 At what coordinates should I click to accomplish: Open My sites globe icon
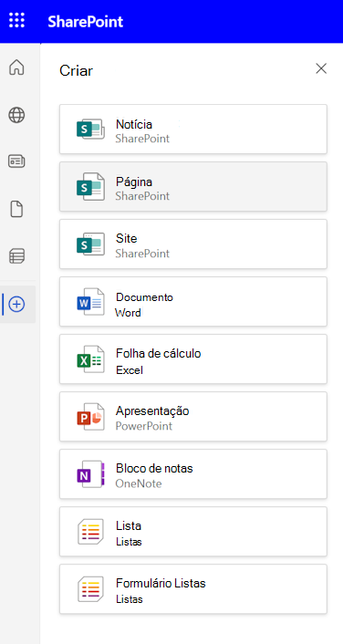(x=16, y=115)
